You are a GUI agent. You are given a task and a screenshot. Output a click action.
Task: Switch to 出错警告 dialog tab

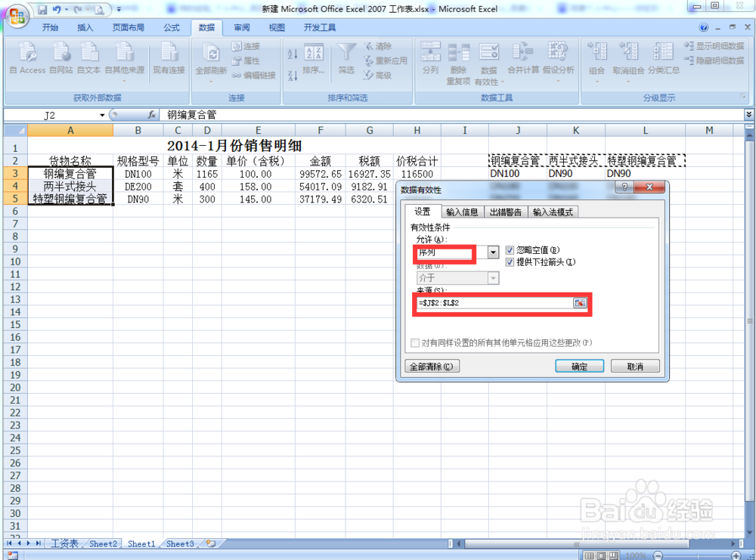[505, 212]
